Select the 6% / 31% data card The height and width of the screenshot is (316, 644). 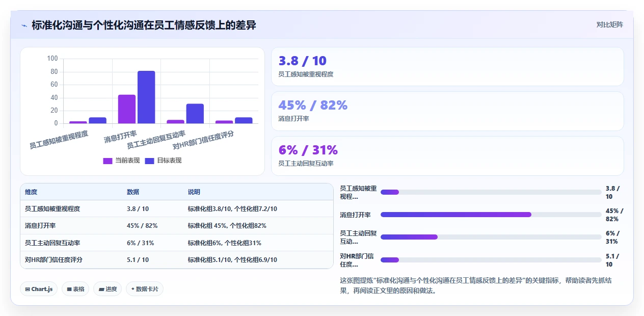coord(447,156)
